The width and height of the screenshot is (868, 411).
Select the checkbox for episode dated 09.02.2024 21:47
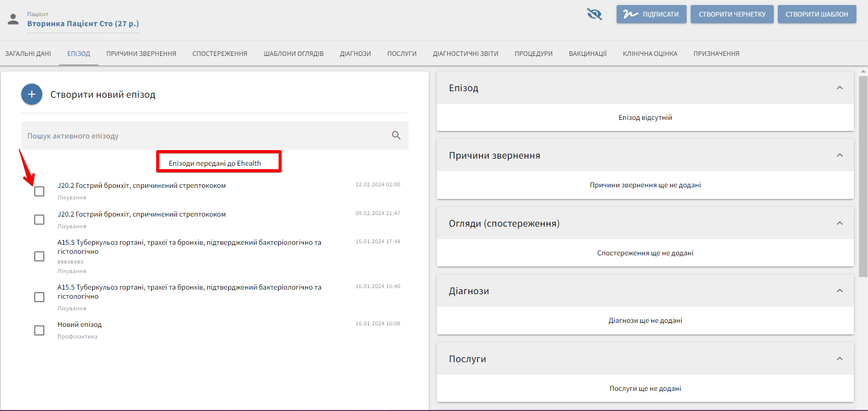39,220
